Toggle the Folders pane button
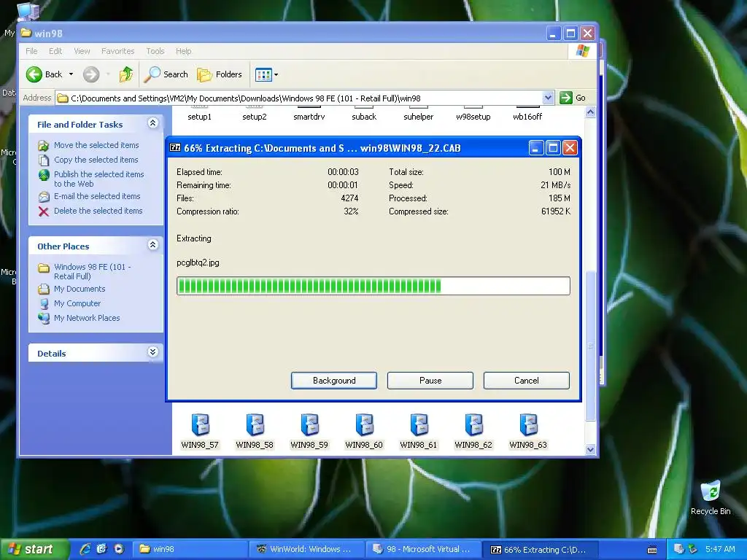Viewport: 747px width, 560px height. (220, 74)
